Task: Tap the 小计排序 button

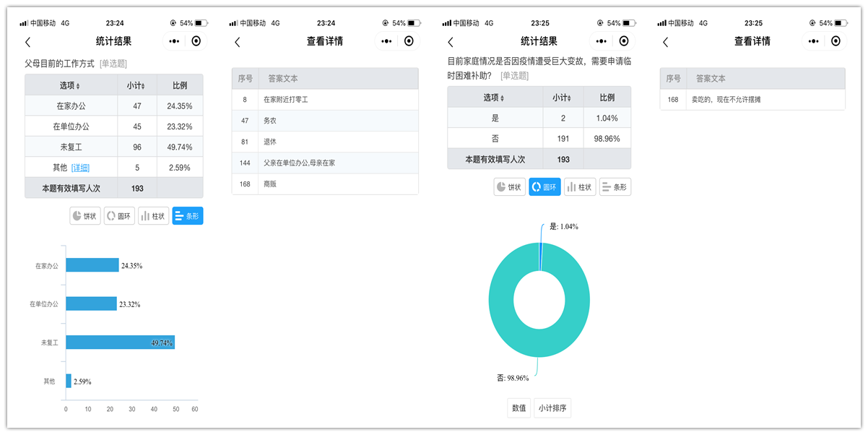Action: click(552, 408)
